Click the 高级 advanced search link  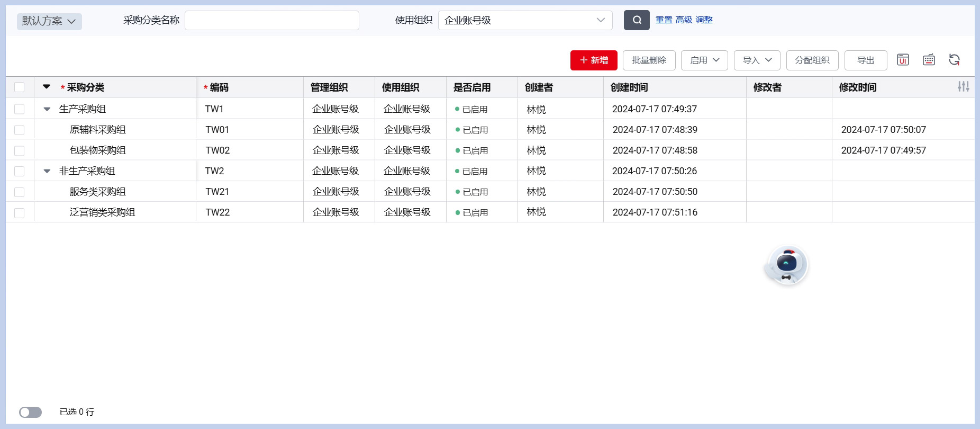[684, 20]
